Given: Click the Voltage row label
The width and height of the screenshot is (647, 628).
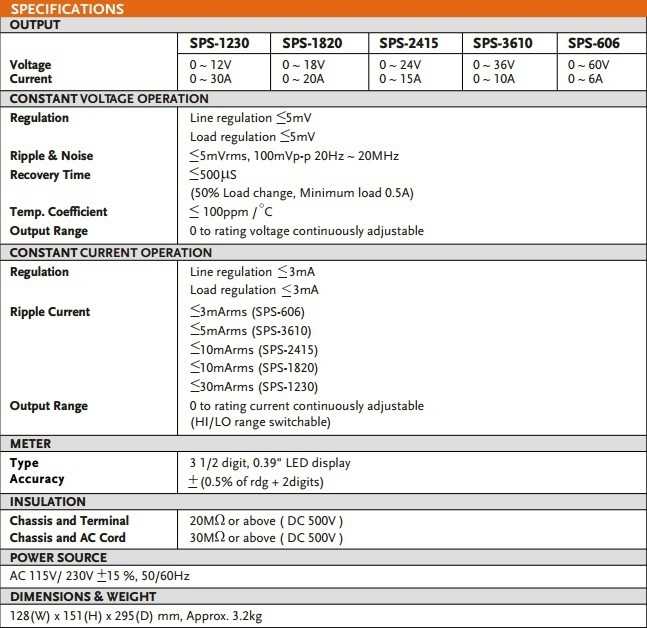Looking at the screenshot, I should 31,65.
